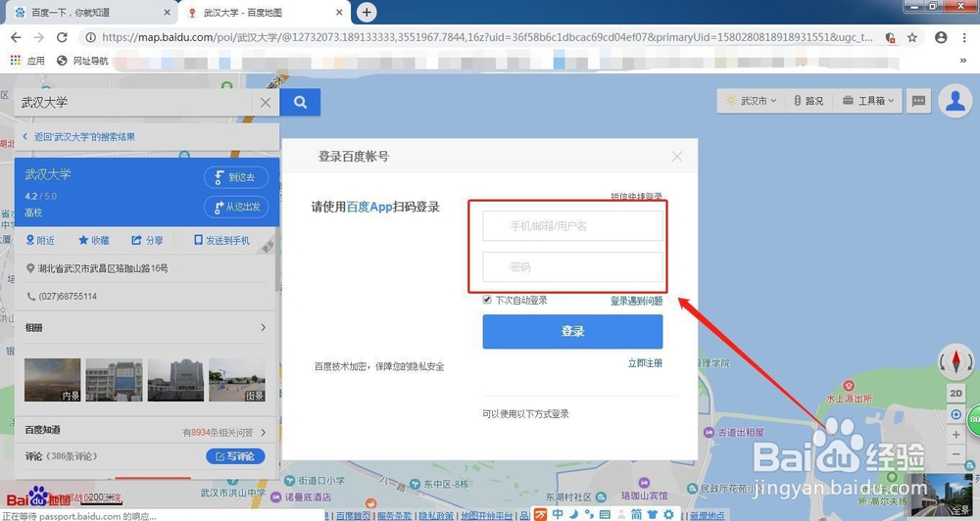Toggle IME 简 simplified/traditional mode
Screen dimensions: 980x521
(x=636, y=514)
